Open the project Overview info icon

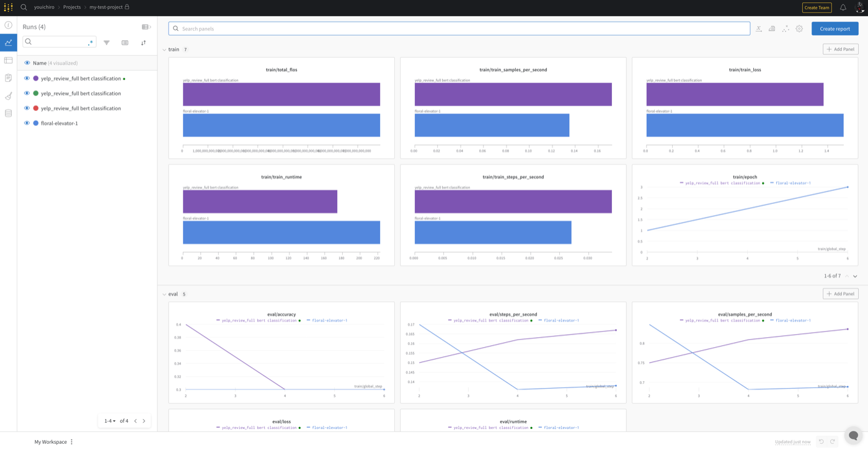pyautogui.click(x=8, y=25)
